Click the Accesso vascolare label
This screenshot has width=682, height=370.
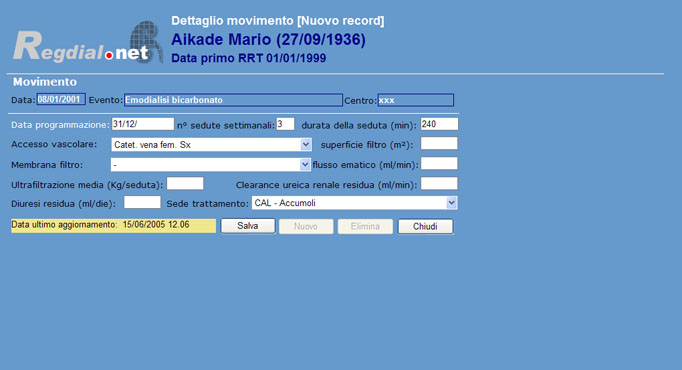[54, 144]
